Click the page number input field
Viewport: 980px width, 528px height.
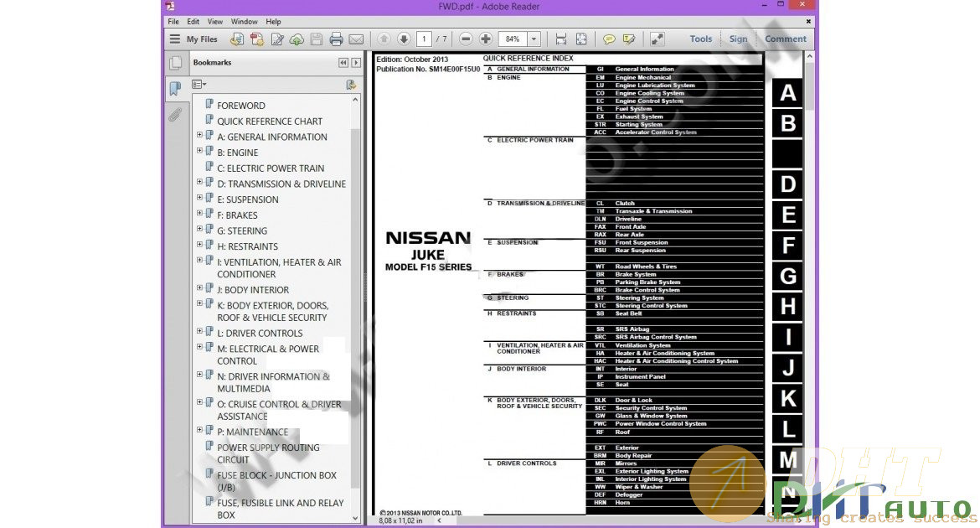click(424, 39)
